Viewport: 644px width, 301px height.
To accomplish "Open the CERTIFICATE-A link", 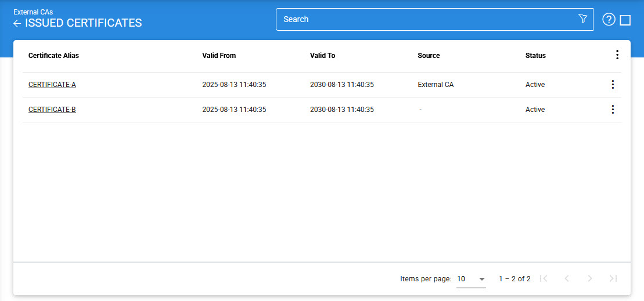I will click(52, 85).
